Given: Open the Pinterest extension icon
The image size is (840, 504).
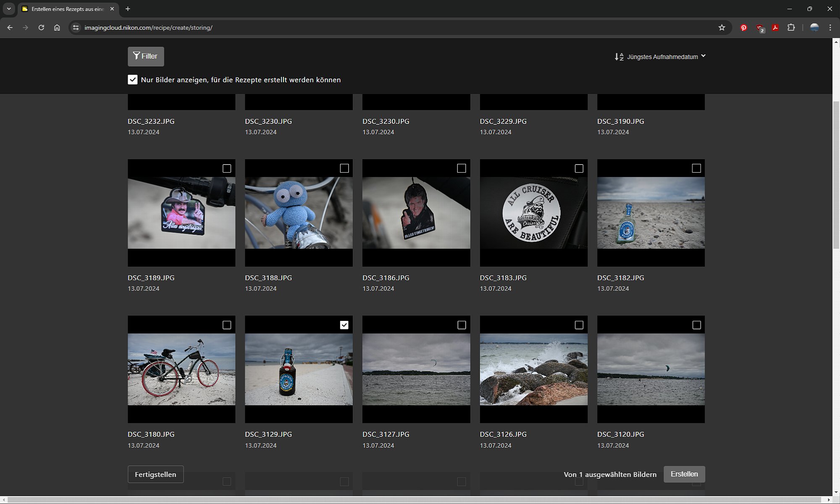Looking at the screenshot, I should [744, 28].
